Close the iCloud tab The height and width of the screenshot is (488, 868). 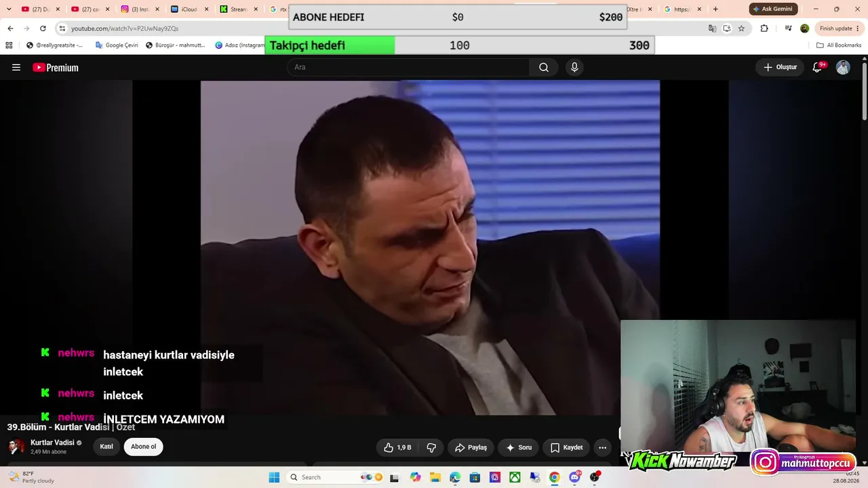coord(206,9)
